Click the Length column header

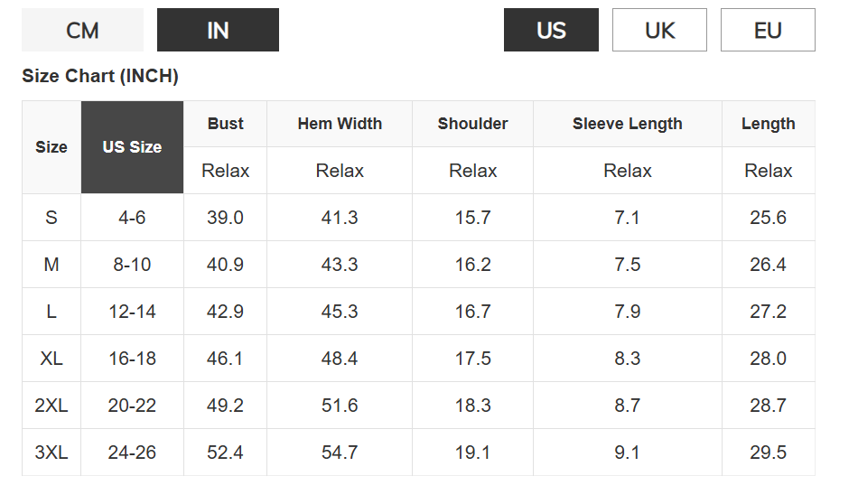[x=768, y=124]
